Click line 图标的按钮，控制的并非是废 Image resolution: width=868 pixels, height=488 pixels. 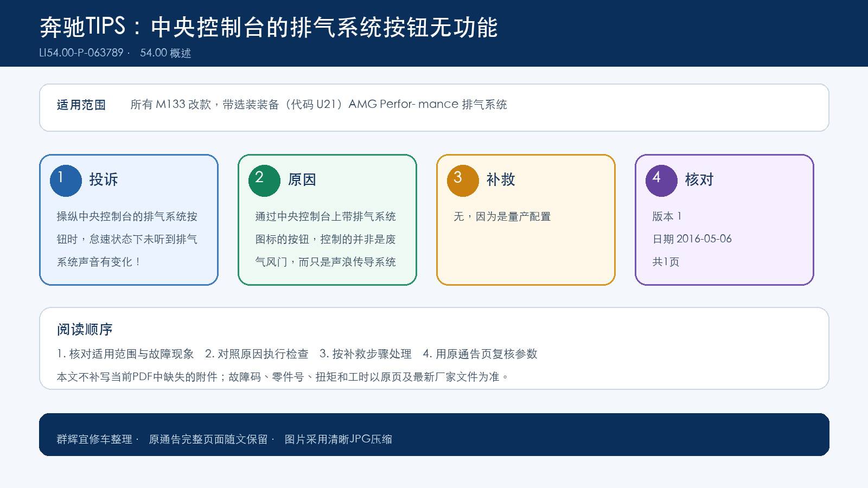[325, 239]
